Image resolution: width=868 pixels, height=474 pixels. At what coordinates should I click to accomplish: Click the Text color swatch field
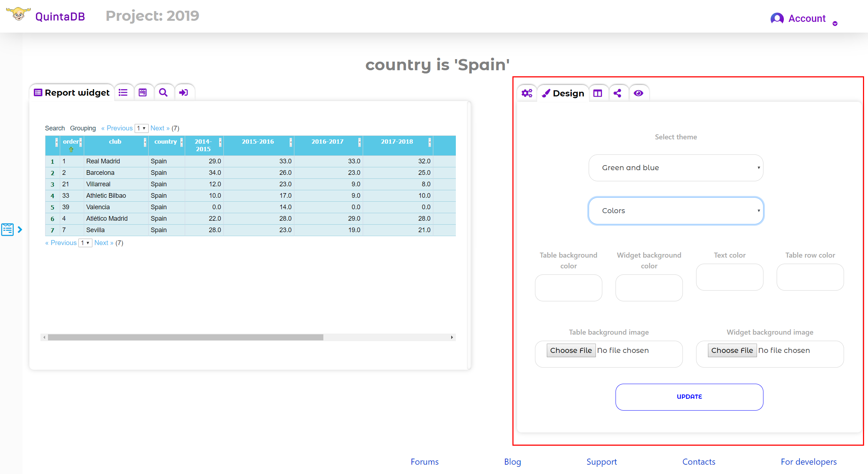coord(730,277)
